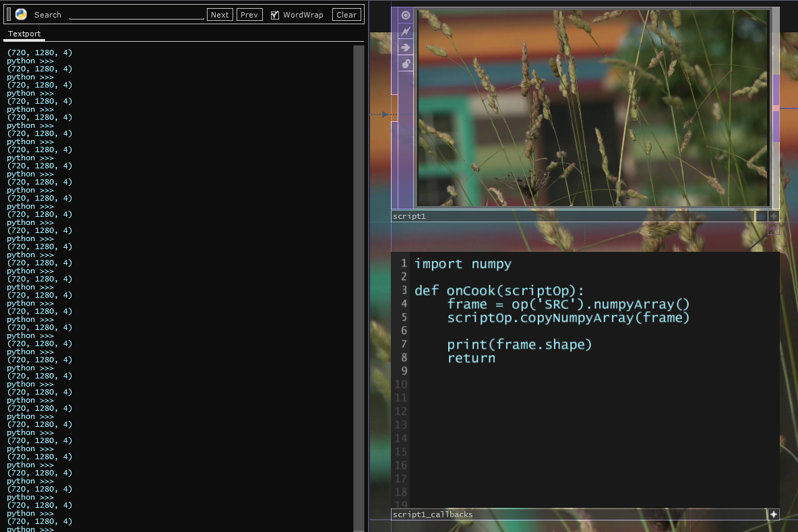Toggle the script1 lock flag icon
The image size is (798, 532).
(406, 63)
